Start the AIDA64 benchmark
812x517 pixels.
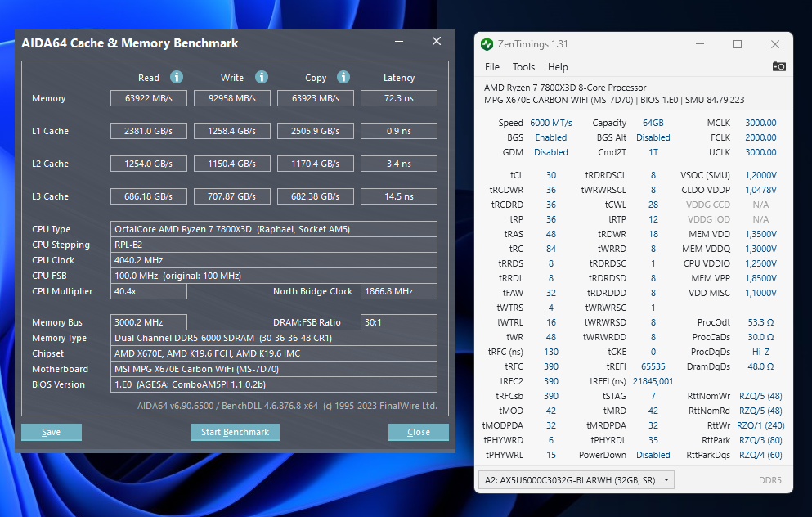pos(236,432)
